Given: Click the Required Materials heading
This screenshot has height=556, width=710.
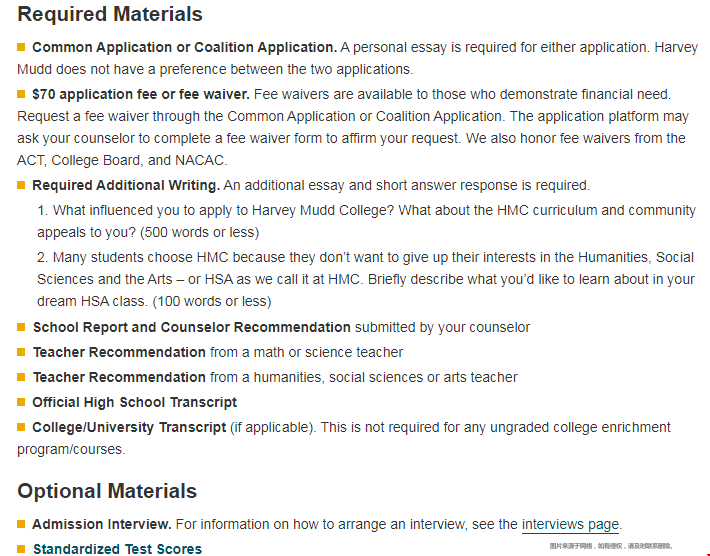Looking at the screenshot, I should pyautogui.click(x=110, y=14).
